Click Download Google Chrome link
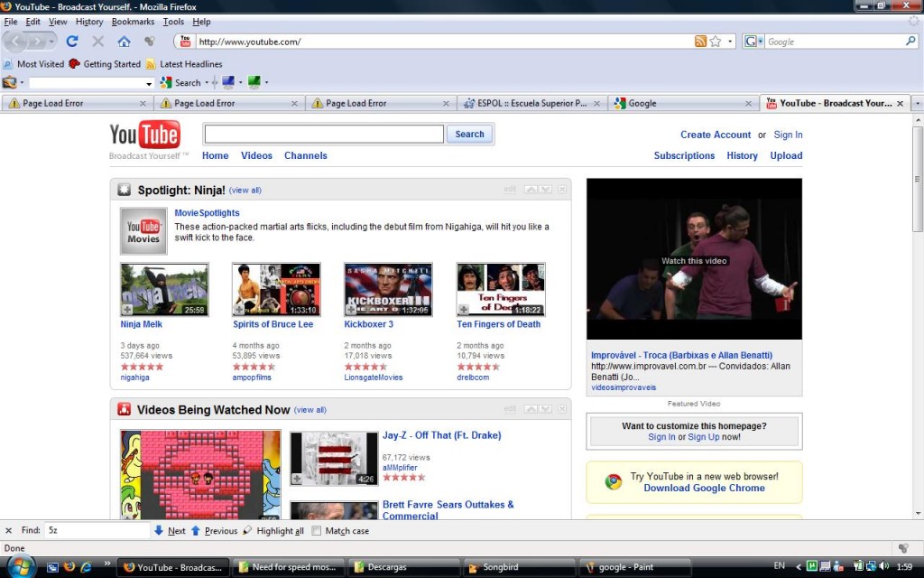 704,488
